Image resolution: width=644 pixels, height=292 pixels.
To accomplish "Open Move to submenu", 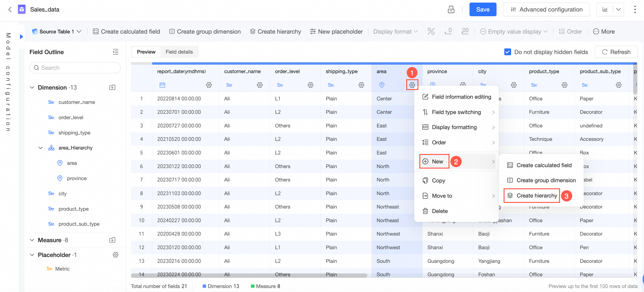I will [x=457, y=196].
